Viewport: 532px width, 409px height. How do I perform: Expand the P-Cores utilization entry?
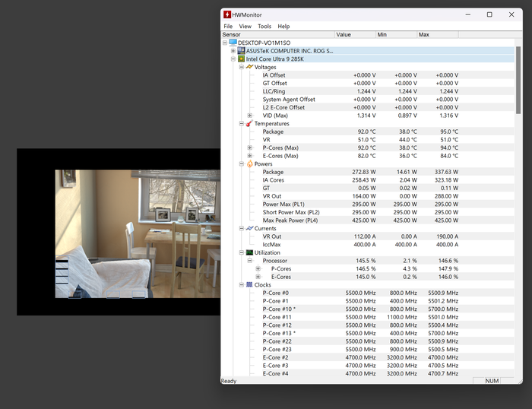tap(258, 269)
